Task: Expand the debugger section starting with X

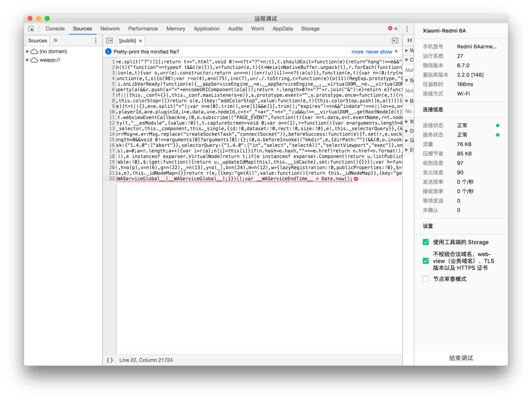Action: [x=407, y=122]
